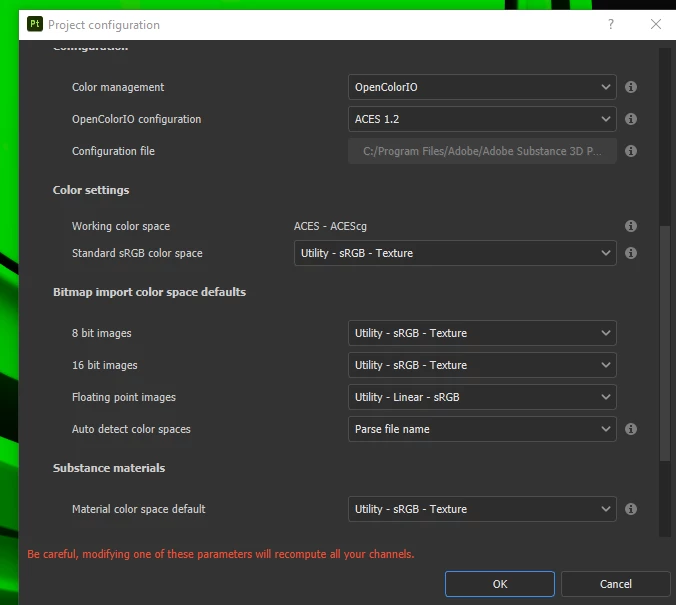Close the Project configuration dialog
This screenshot has width=676, height=605.
pyautogui.click(x=656, y=24)
